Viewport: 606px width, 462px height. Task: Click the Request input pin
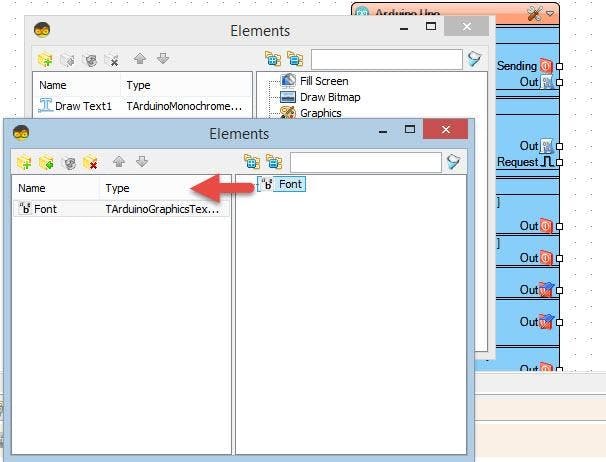tap(559, 162)
